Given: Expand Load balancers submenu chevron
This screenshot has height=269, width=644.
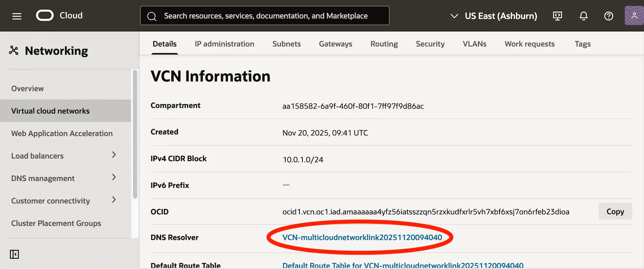Looking at the screenshot, I should click(114, 155).
